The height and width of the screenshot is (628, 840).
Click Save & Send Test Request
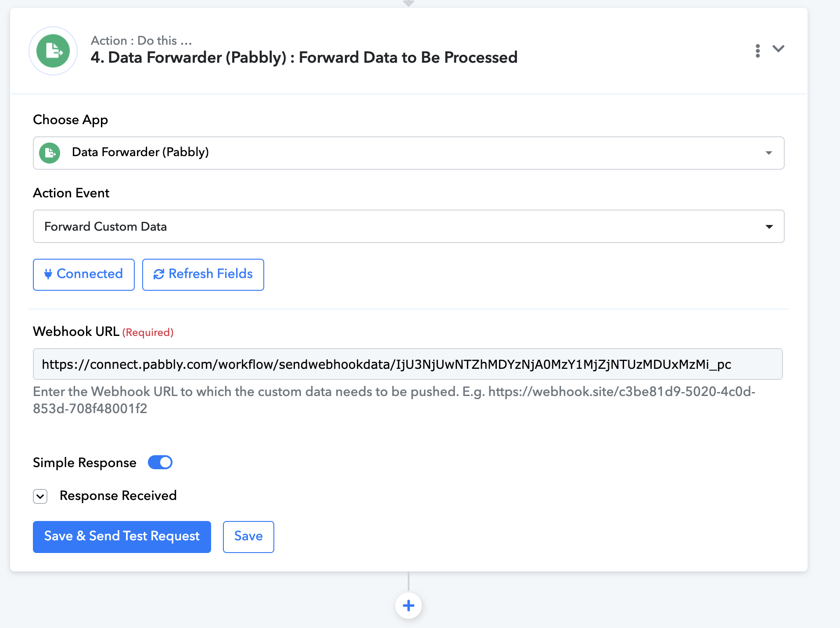(122, 537)
